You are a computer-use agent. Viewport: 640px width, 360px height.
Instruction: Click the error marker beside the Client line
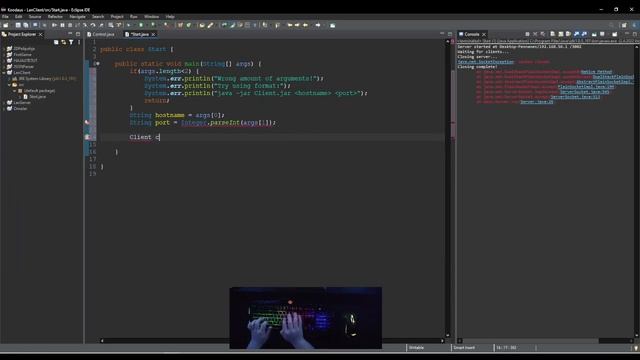(87, 137)
